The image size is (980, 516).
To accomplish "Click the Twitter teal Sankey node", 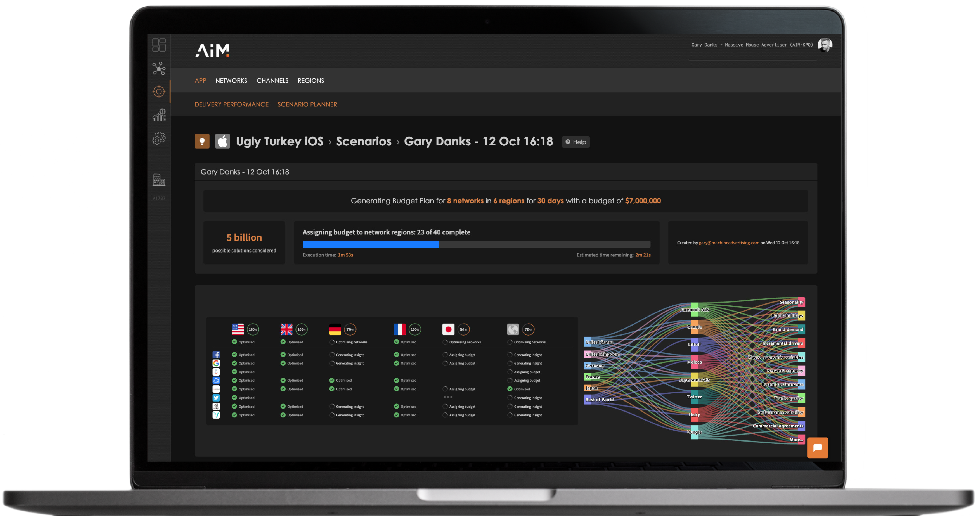I will point(694,397).
